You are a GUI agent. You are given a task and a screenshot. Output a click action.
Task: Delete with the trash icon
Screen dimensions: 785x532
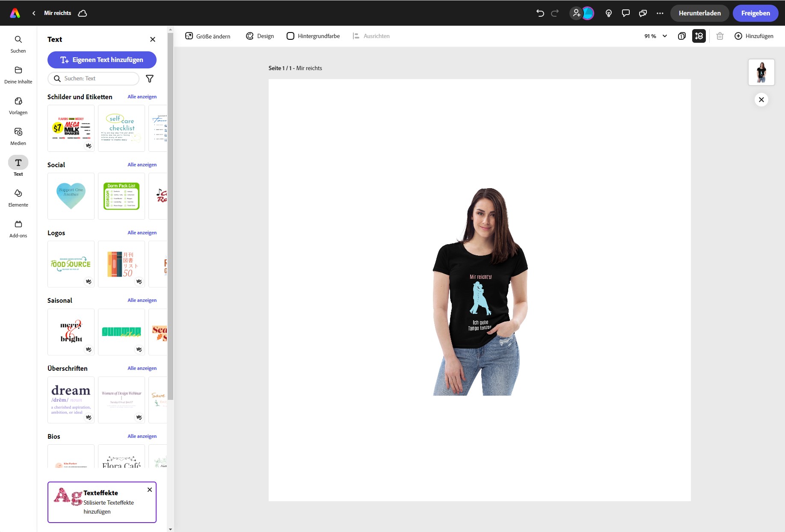tap(720, 36)
